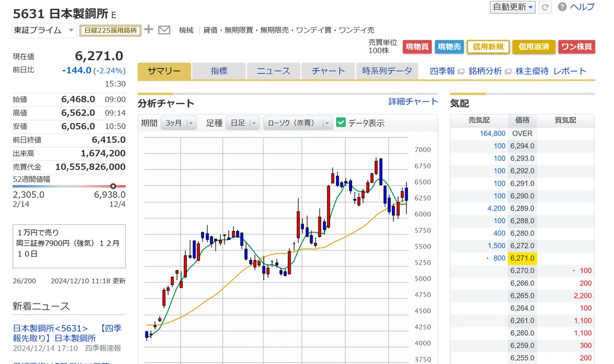Click the 売気配 column header
Image resolution: width=614 pixels, height=364 pixels.
[479, 121]
